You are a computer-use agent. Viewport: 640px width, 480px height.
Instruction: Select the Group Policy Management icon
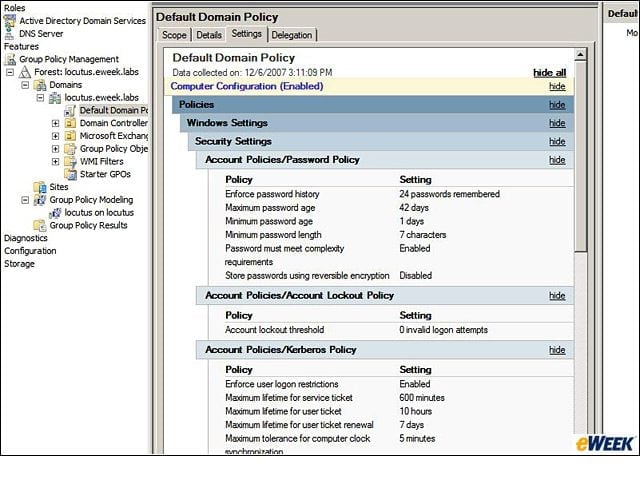point(10,59)
